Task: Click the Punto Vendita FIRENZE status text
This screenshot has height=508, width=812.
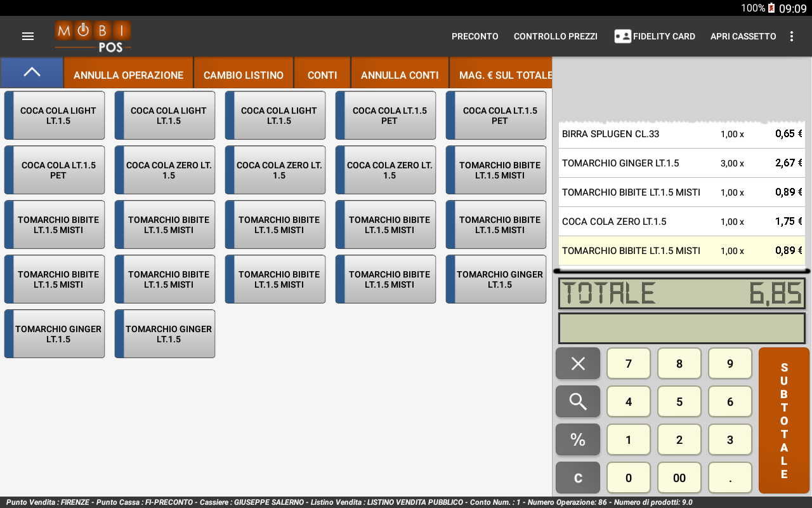Action: 48,502
